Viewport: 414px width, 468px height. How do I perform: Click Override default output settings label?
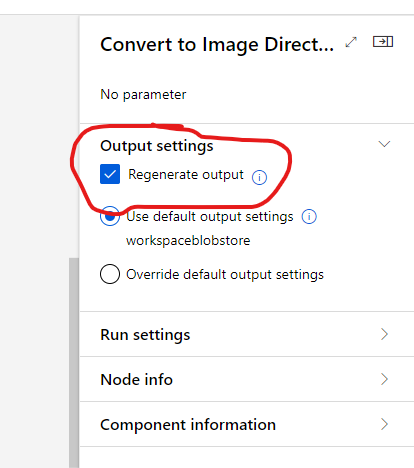(x=225, y=275)
